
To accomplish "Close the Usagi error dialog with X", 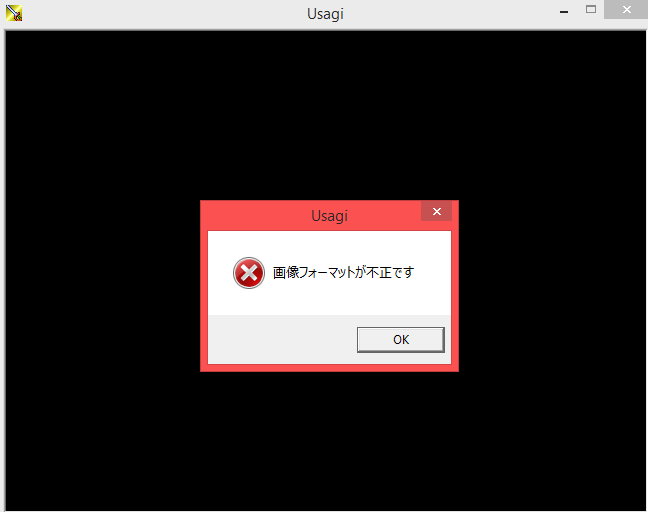I will 436,212.
